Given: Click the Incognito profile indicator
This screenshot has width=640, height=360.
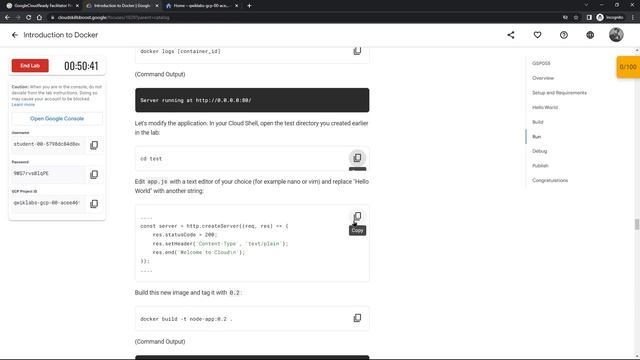Looking at the screenshot, I should pyautogui.click(x=610, y=18).
